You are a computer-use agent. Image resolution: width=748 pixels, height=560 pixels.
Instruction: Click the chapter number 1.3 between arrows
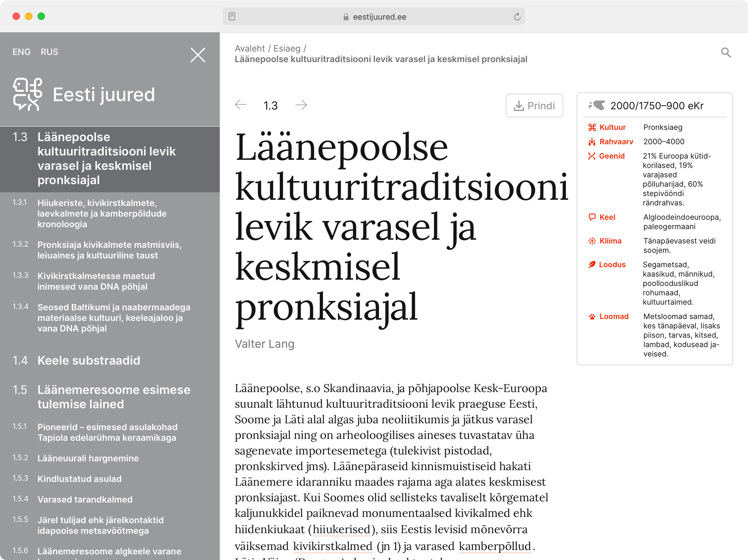coord(271,106)
